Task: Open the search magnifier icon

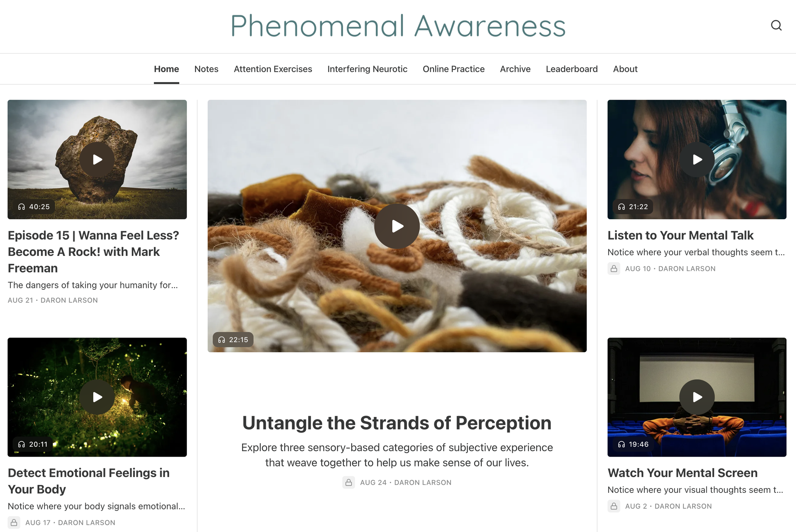Action: click(x=776, y=25)
